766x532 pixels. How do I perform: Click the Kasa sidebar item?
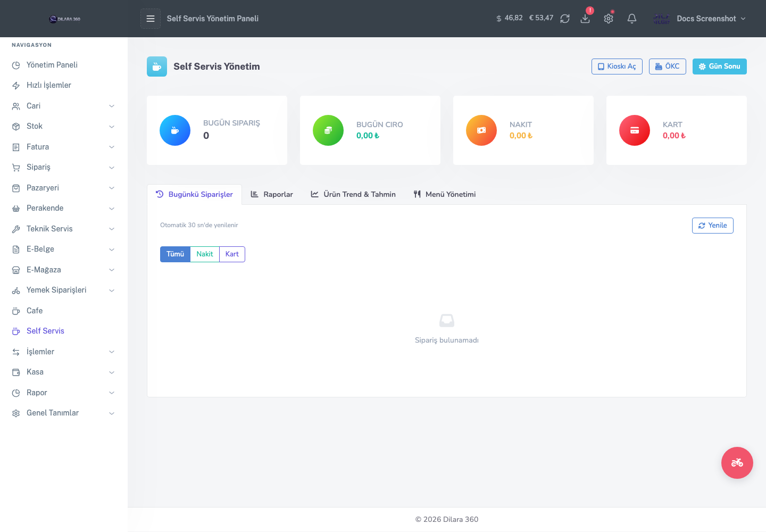64,372
